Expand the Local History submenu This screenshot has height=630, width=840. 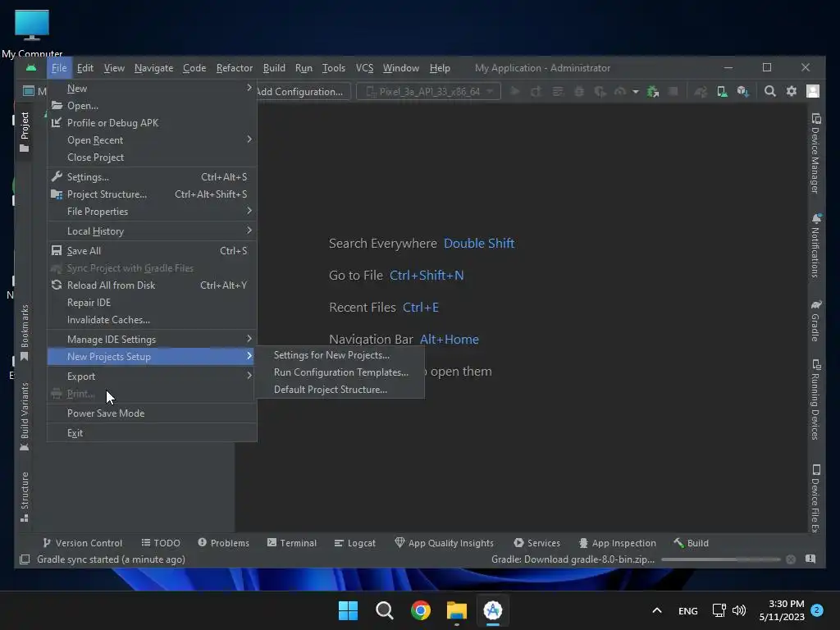pos(152,231)
